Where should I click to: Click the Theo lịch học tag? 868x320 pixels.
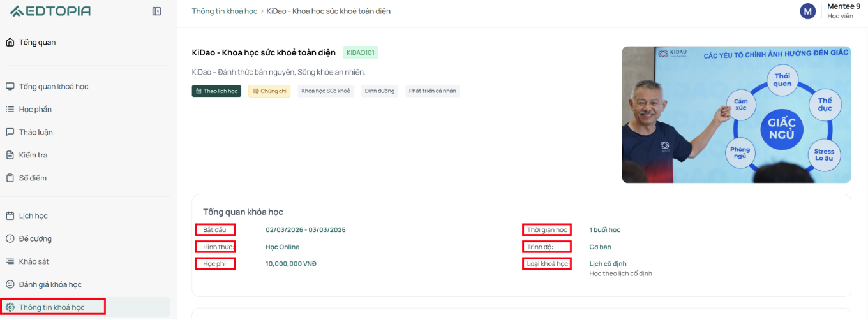pos(216,91)
